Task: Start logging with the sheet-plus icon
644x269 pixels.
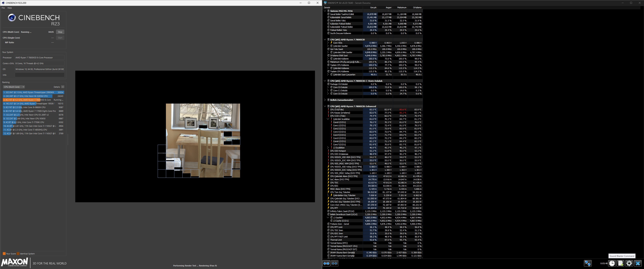Action: click(x=621, y=263)
